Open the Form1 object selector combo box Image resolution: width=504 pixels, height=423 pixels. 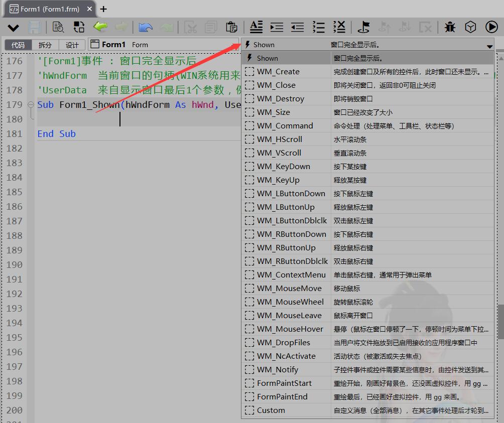pos(163,45)
